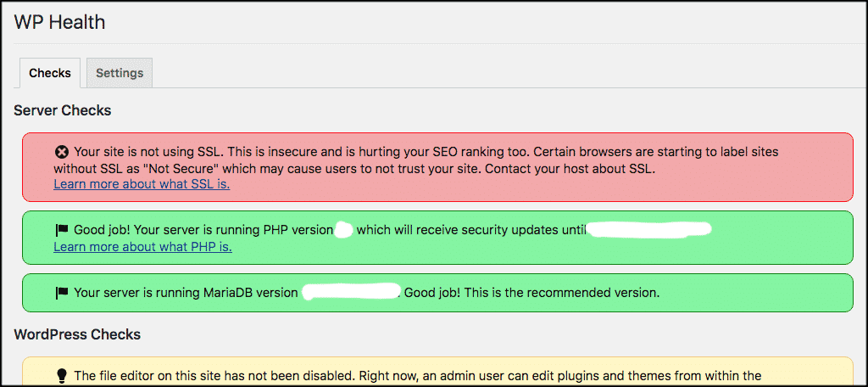Click the red SSL warning notice box
The height and width of the screenshot is (387, 868).
437,167
